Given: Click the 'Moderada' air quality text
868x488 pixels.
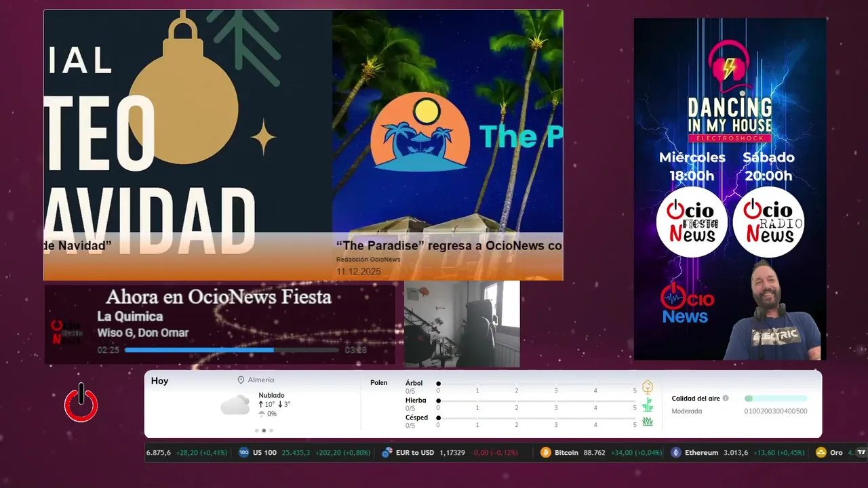Looking at the screenshot, I should click(687, 411).
